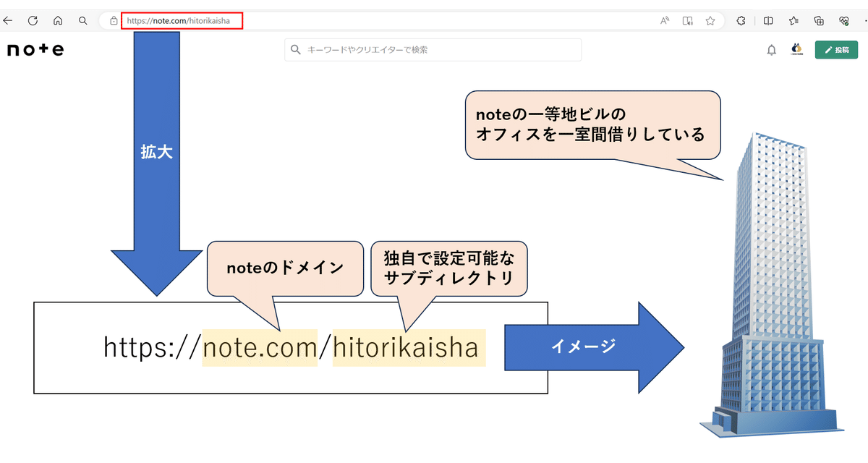Open the Favorites list icon

(793, 20)
